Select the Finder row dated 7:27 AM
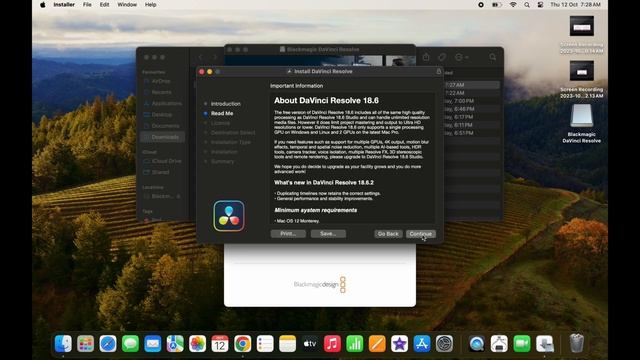Screen dimensions: 640x360 click(x=471, y=85)
